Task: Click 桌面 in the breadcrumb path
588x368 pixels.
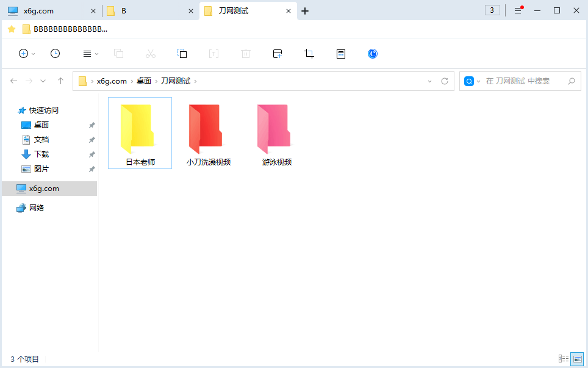Action: tap(144, 81)
